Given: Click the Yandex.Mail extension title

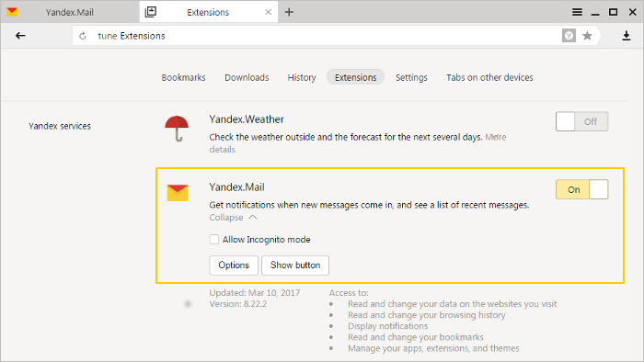Looking at the screenshot, I should (x=237, y=187).
